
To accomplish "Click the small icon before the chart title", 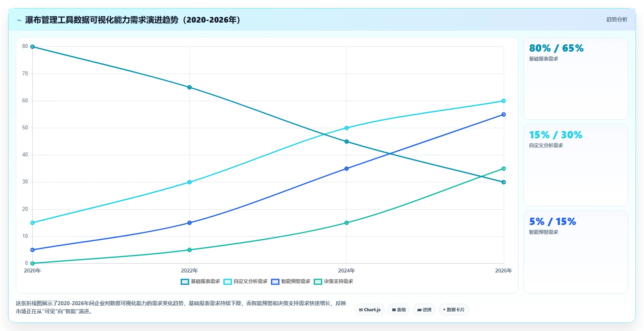I will (x=19, y=20).
